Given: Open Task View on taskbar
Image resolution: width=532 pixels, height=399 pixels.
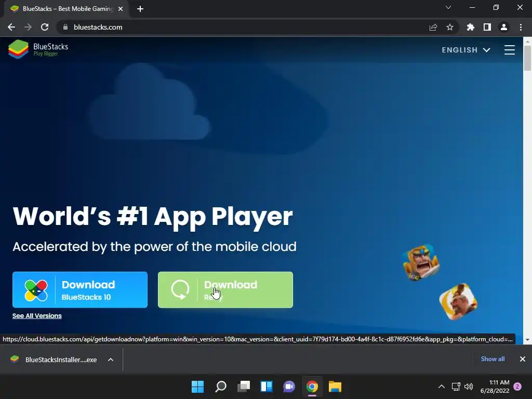Looking at the screenshot, I should 244,387.
